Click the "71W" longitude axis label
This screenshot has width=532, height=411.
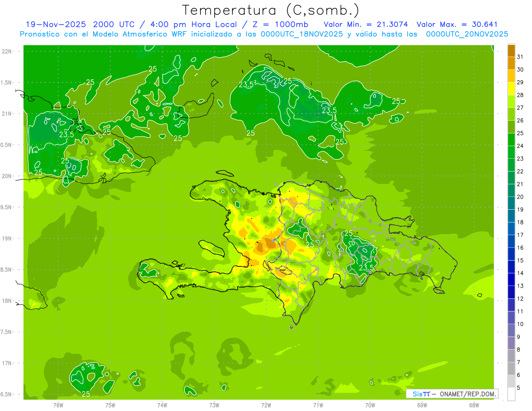(x=318, y=405)
